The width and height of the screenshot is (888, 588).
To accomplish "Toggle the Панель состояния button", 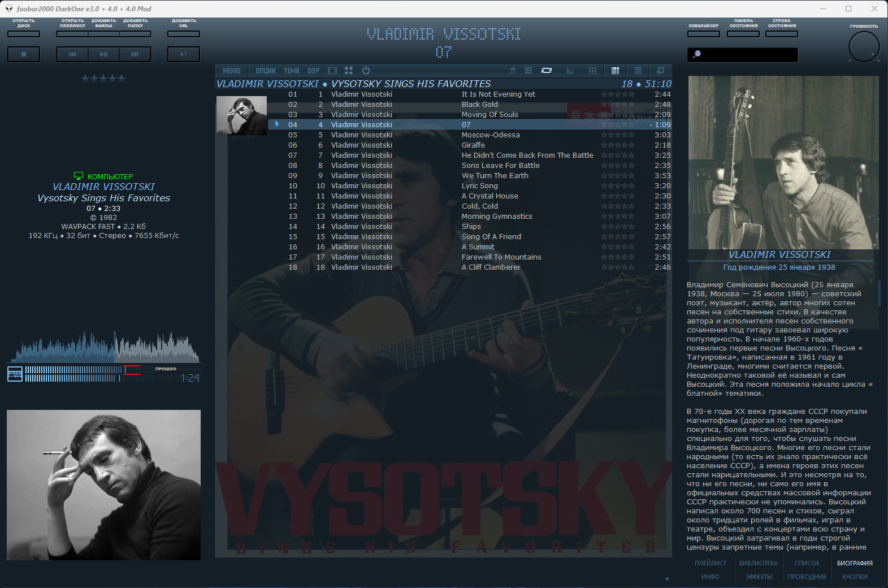I will [743, 34].
